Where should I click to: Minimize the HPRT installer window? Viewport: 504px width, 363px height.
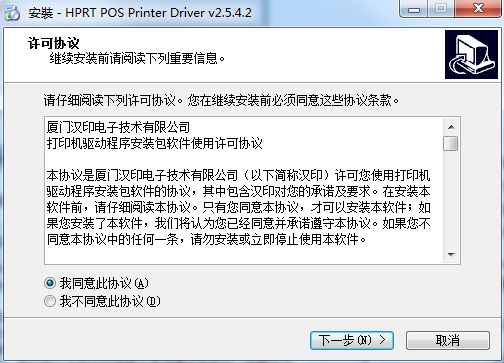click(x=414, y=9)
